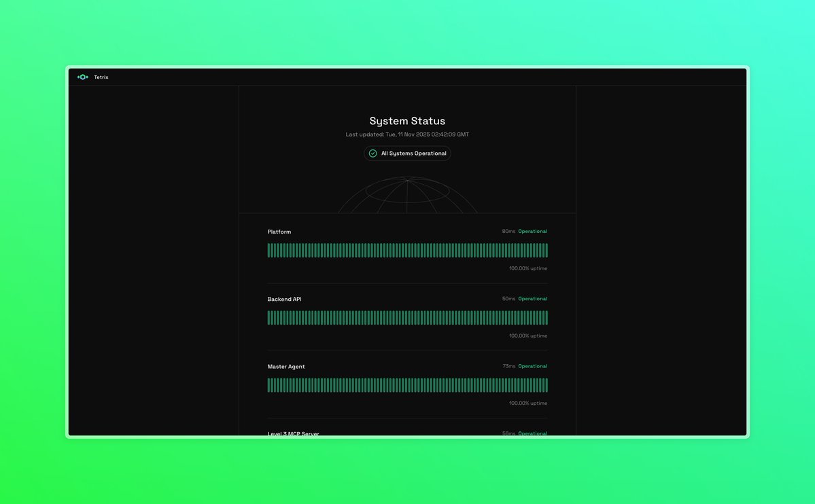Click the Tetrix header navigation bar
Screen dimensions: 815x504
coord(407,77)
